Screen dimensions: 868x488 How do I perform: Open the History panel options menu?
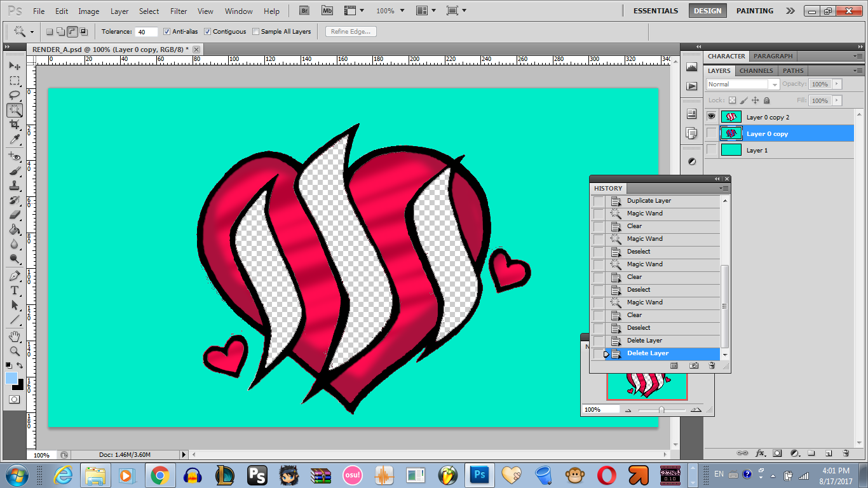724,188
